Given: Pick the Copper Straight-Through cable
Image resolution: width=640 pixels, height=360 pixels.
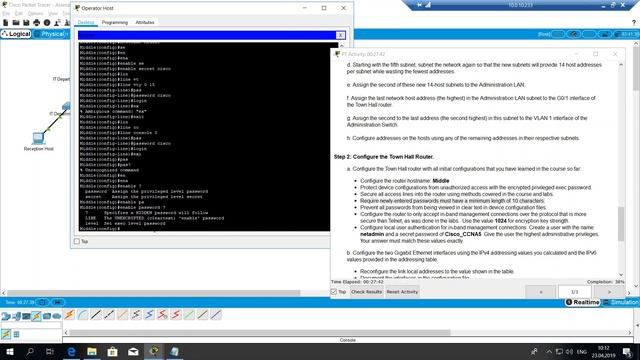Looking at the screenshot, I should coord(96,315).
